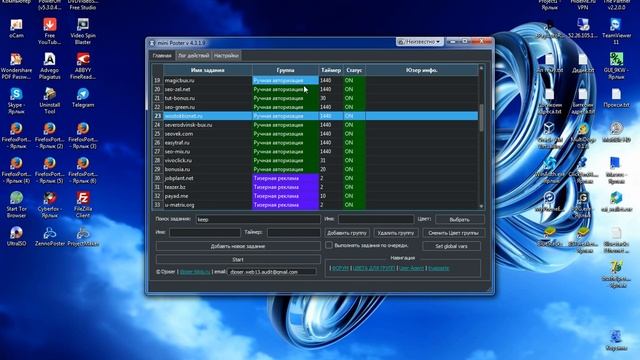Open the Start Tor Browser desktop icon
The image size is (640, 360).
pos(16,205)
